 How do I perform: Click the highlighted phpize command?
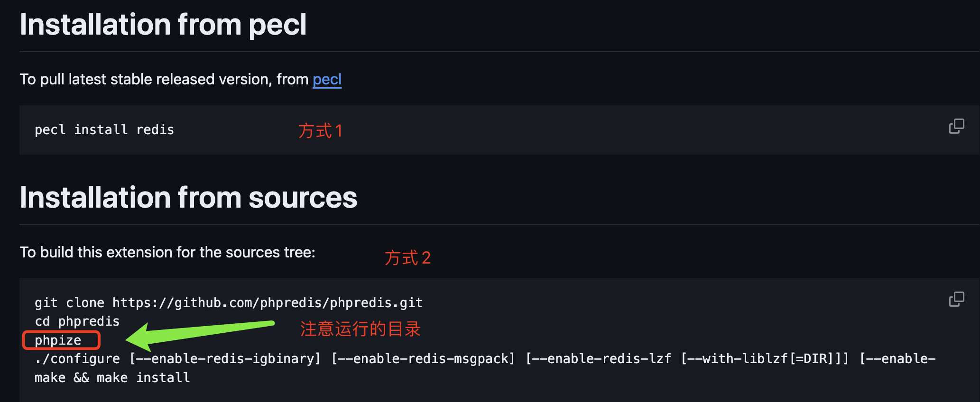click(x=58, y=340)
